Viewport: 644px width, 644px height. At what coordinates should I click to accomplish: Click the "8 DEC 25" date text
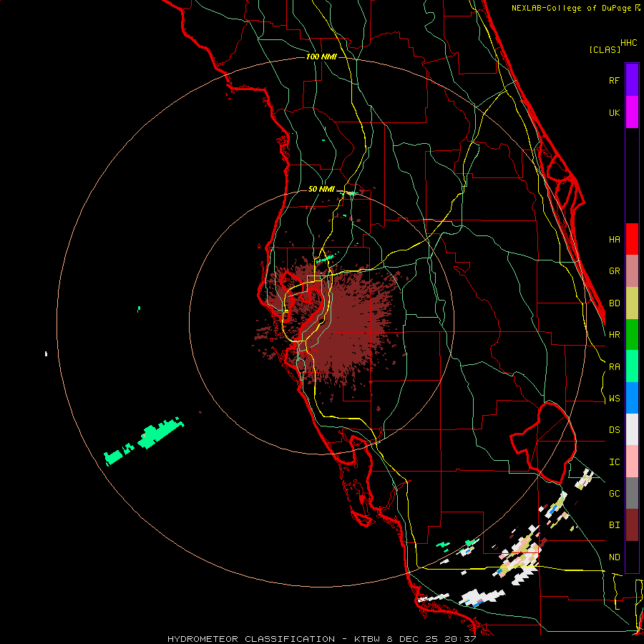[412, 639]
